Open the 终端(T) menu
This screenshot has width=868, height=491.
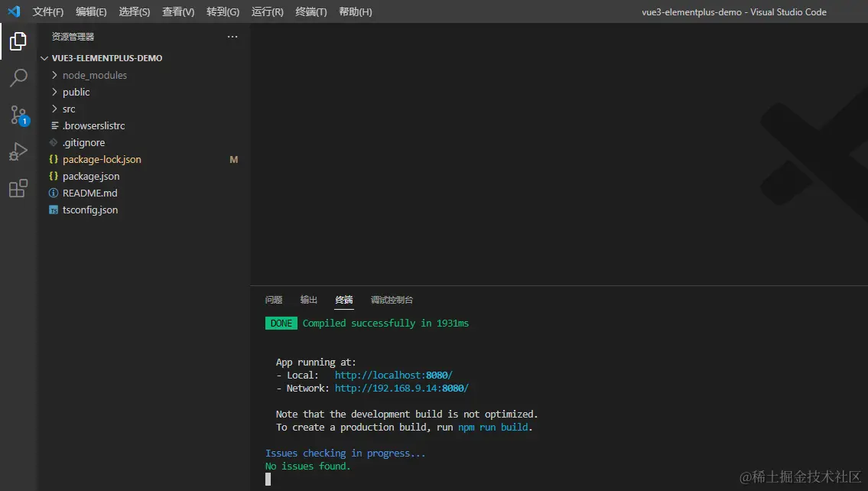[311, 11]
